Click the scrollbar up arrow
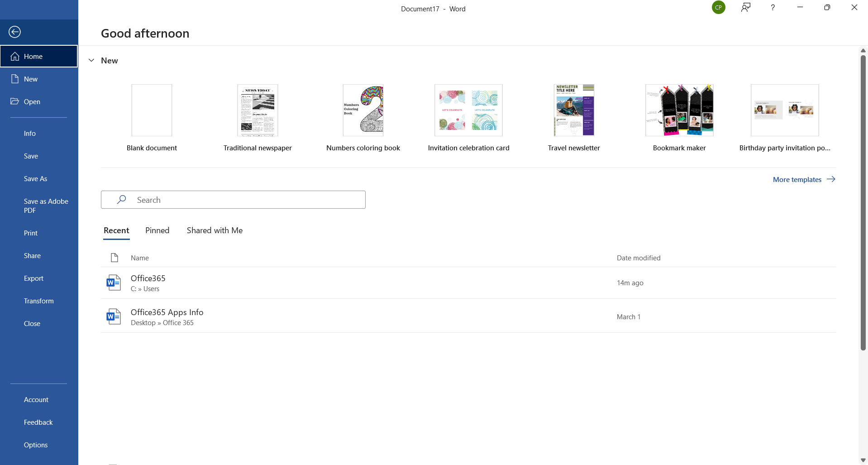The height and width of the screenshot is (465, 868). pos(863,50)
